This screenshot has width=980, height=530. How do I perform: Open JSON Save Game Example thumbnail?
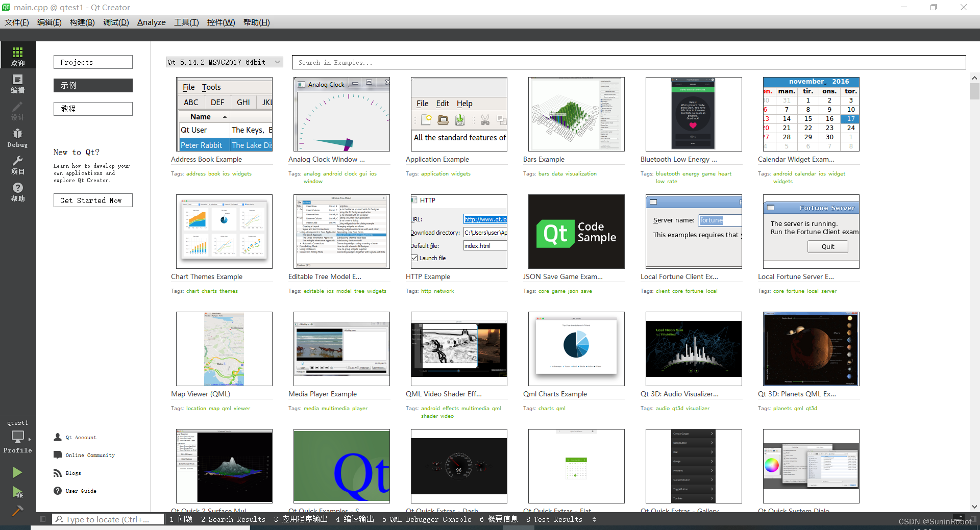click(x=576, y=232)
